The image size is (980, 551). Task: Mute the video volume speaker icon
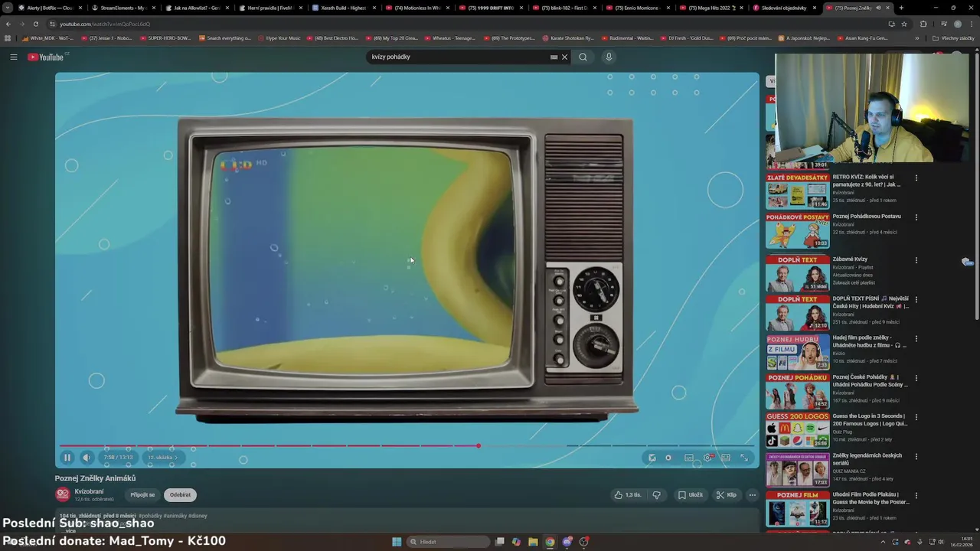tap(87, 458)
